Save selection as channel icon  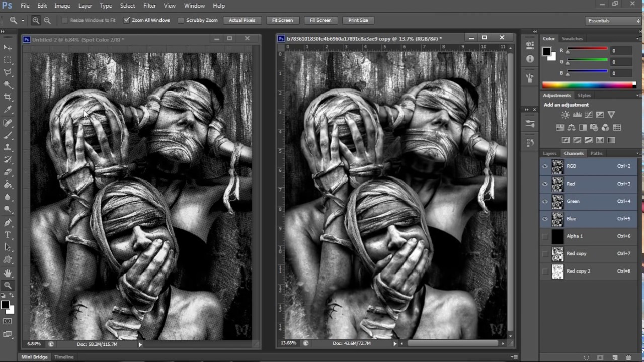[x=600, y=357]
